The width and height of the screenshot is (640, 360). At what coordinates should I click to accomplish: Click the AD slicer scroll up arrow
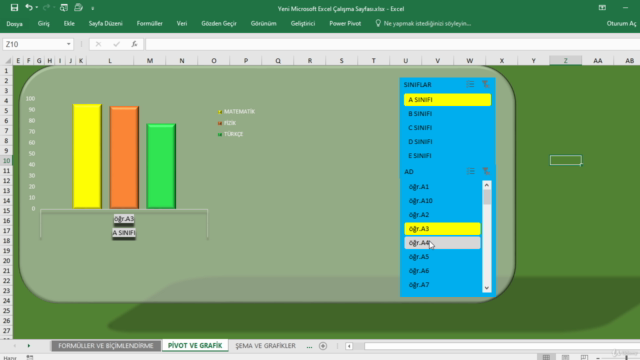click(487, 185)
